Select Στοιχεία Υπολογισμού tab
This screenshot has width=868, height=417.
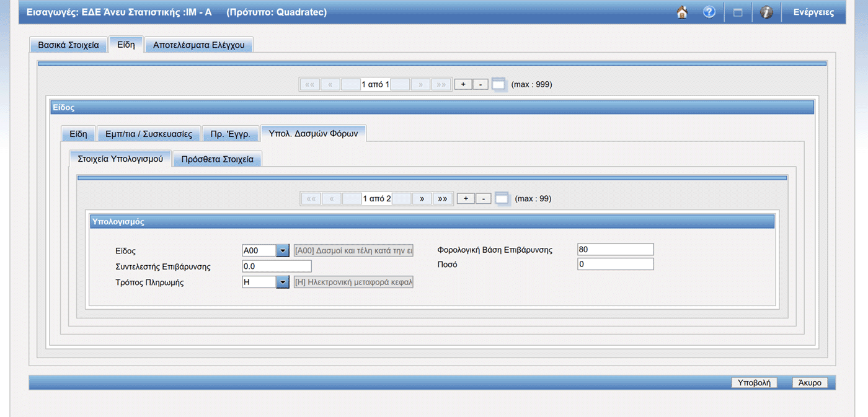tap(120, 159)
